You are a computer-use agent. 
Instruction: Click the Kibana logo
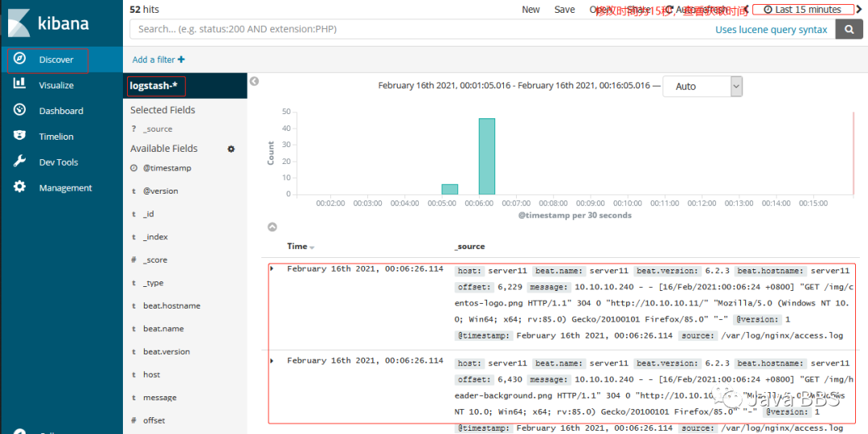(x=48, y=23)
